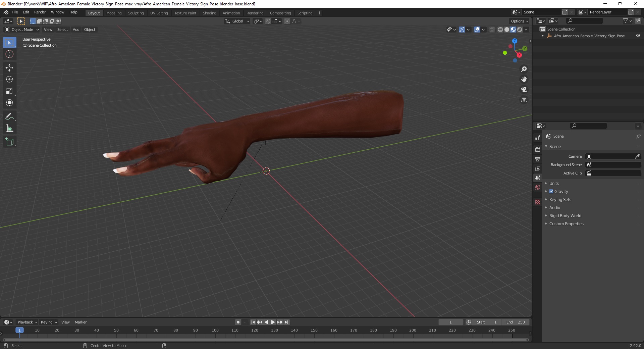Open the Scripting workspace tab
644x349 pixels.
pyautogui.click(x=305, y=13)
